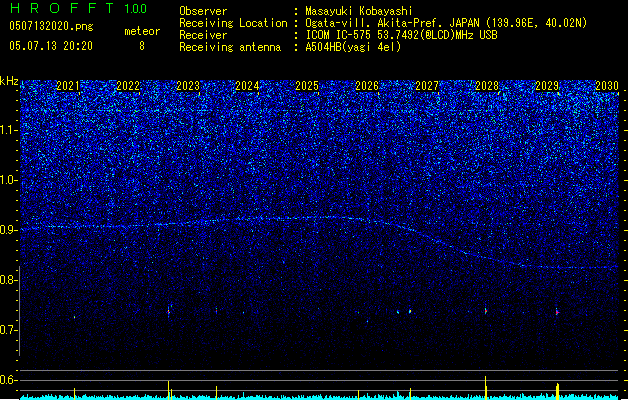Click the 2030 time axis label

tap(607, 86)
